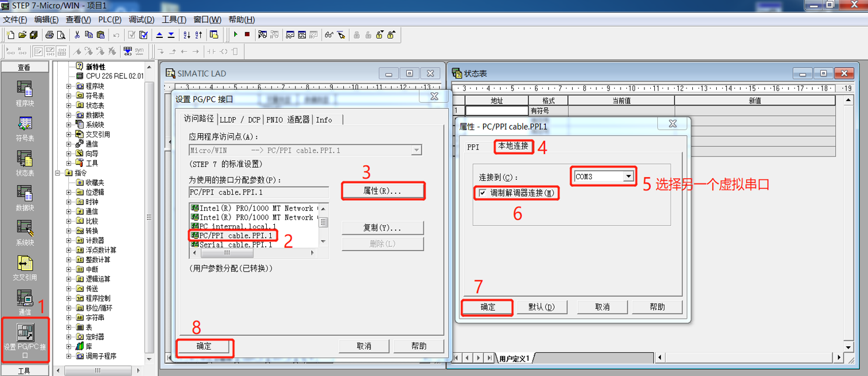Click the 工具 bar at sidebar bottom
868x376 pixels.
coord(24,371)
